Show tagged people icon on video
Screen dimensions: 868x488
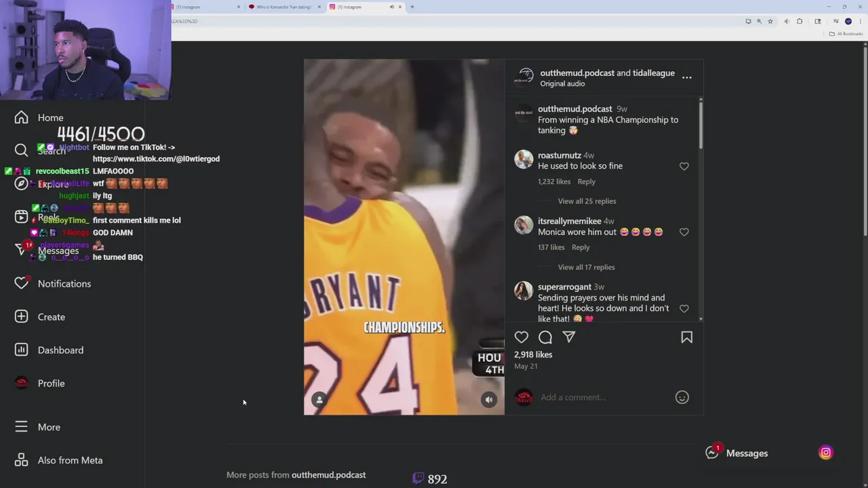click(x=319, y=400)
